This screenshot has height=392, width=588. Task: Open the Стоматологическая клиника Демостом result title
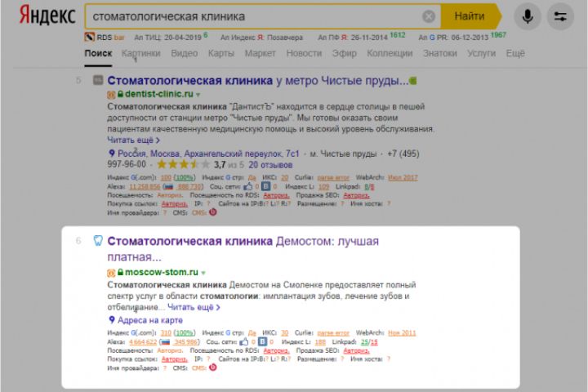243,249
